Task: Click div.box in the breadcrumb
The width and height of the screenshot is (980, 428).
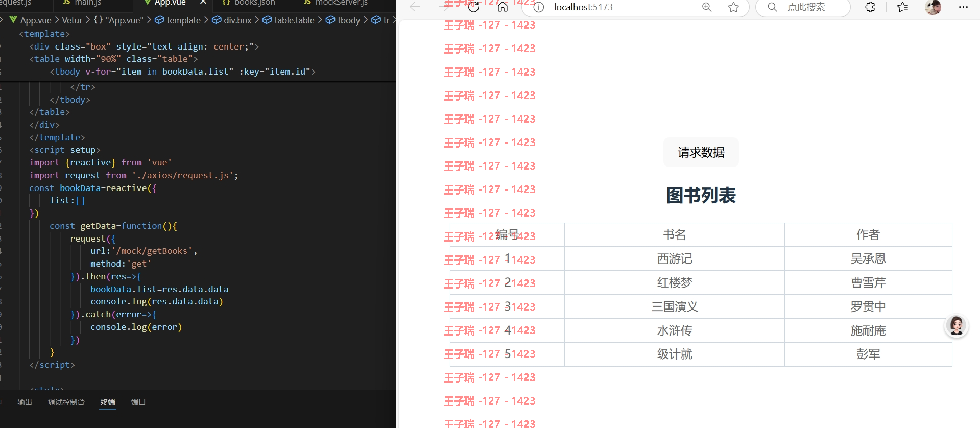Action: pyautogui.click(x=232, y=20)
